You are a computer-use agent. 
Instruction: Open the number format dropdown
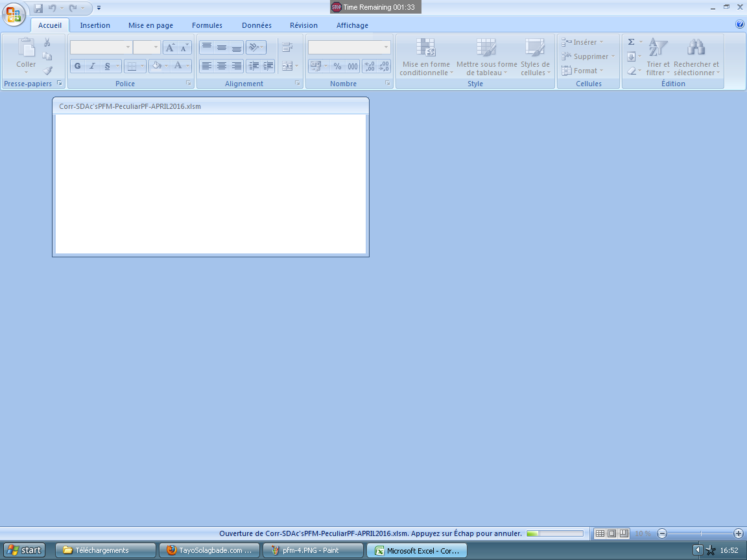point(386,47)
